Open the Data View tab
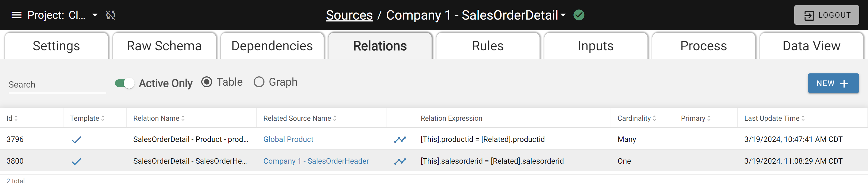 (811, 46)
